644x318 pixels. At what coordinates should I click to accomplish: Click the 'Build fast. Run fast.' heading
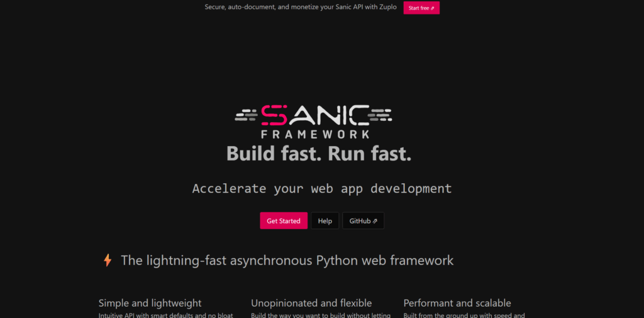[x=319, y=154]
